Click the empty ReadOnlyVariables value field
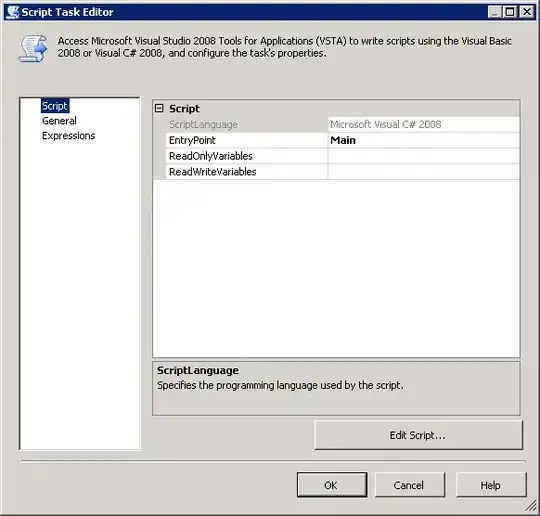Viewport: 540px width, 516px height. pos(423,156)
